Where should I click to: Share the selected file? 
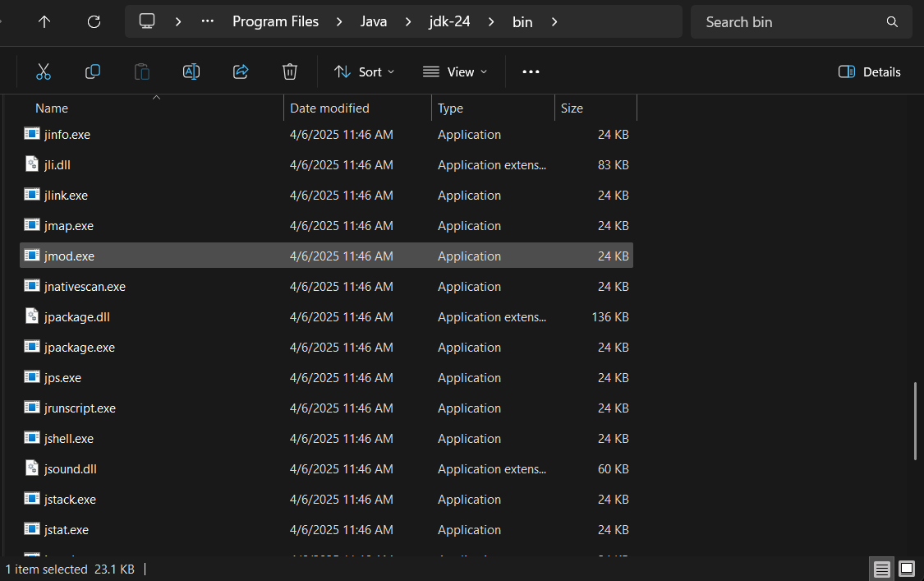point(241,72)
